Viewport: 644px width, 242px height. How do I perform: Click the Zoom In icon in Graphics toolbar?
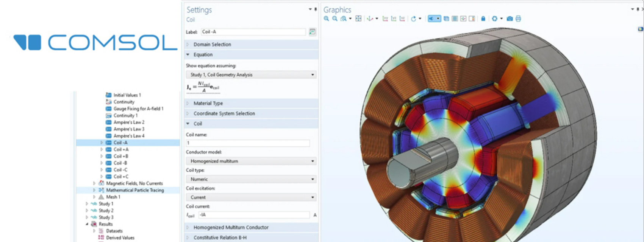click(326, 19)
